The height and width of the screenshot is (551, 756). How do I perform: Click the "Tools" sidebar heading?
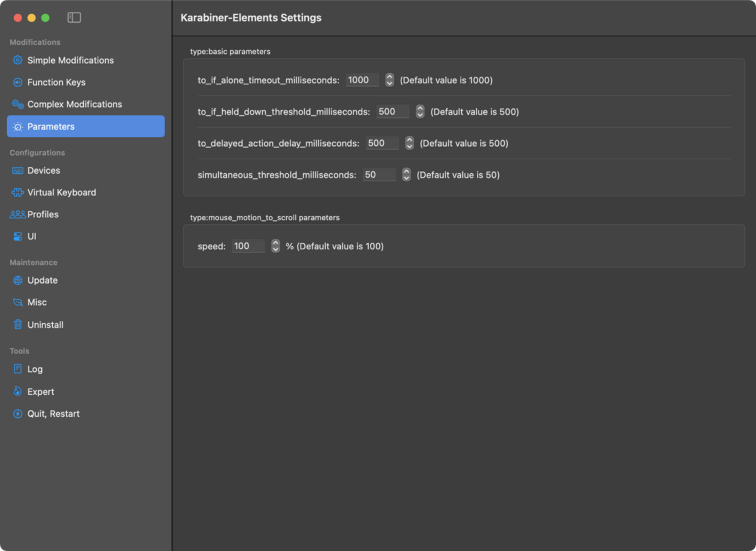pyautogui.click(x=19, y=350)
